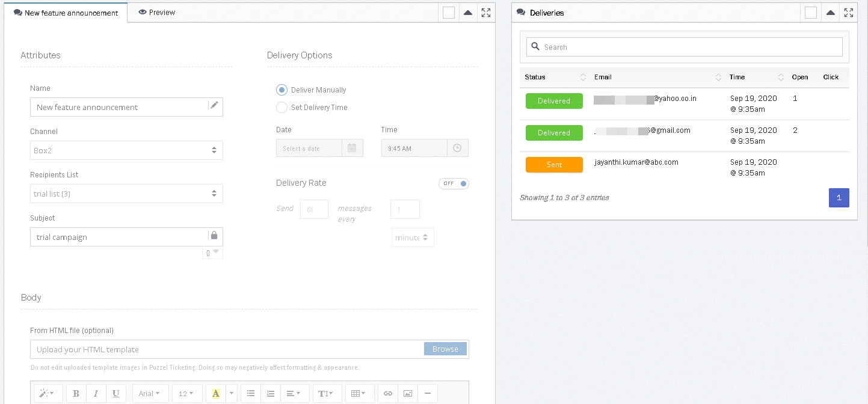Go to page 1 of deliveries

pyautogui.click(x=839, y=198)
